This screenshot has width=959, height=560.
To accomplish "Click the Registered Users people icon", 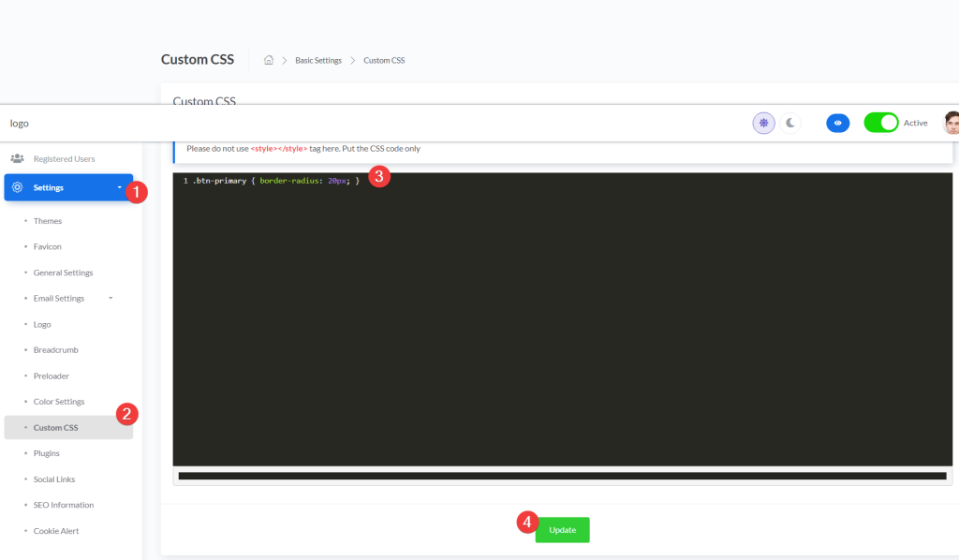I will 17,159.
